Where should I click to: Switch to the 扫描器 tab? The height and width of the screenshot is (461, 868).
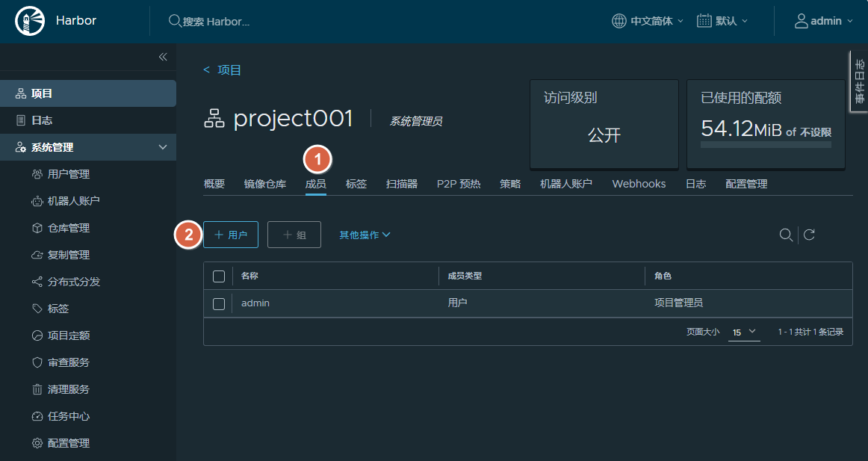point(402,184)
